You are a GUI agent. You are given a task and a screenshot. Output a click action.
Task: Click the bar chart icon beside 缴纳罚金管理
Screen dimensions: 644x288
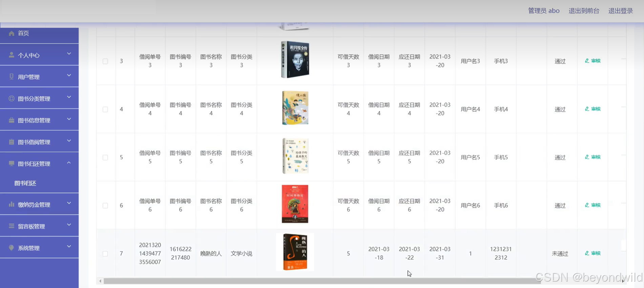(x=12, y=204)
